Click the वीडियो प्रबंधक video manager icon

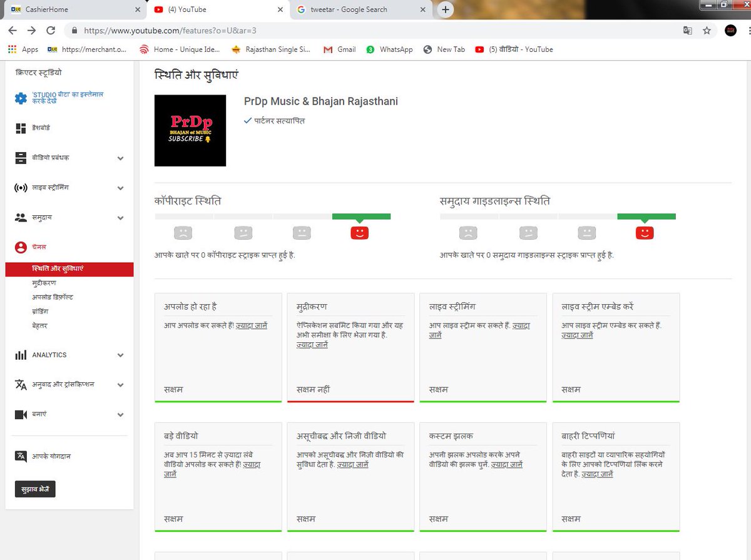[x=21, y=158]
